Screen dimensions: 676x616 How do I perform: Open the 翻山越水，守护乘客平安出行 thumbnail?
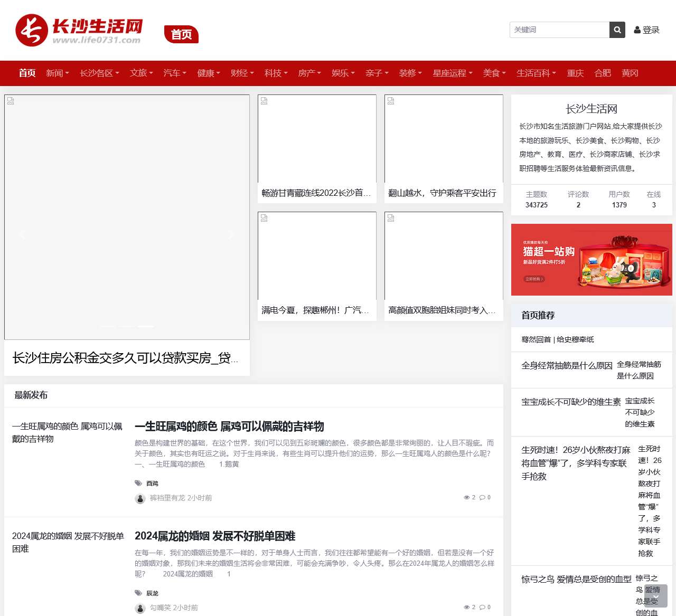tap(444, 139)
